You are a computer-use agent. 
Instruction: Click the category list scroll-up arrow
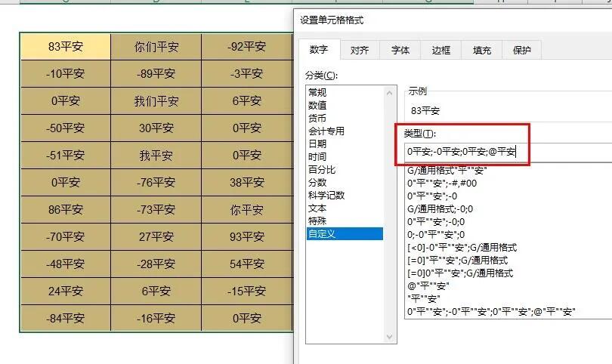(x=389, y=93)
